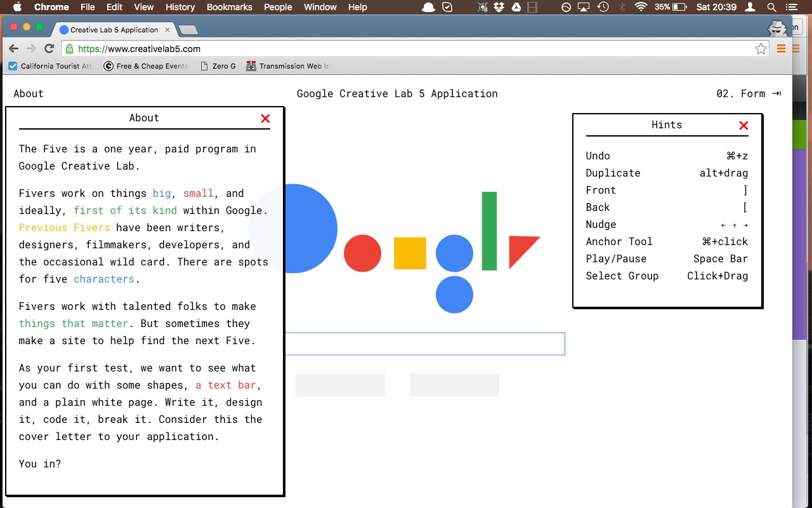This screenshot has height=508, width=812.
Task: Open the View menu
Action: 144,7
